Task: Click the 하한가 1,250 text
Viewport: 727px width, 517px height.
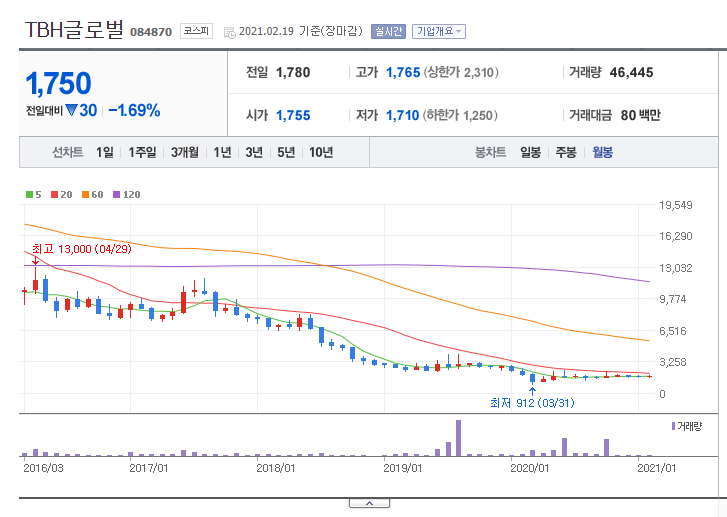Action: coord(460,115)
